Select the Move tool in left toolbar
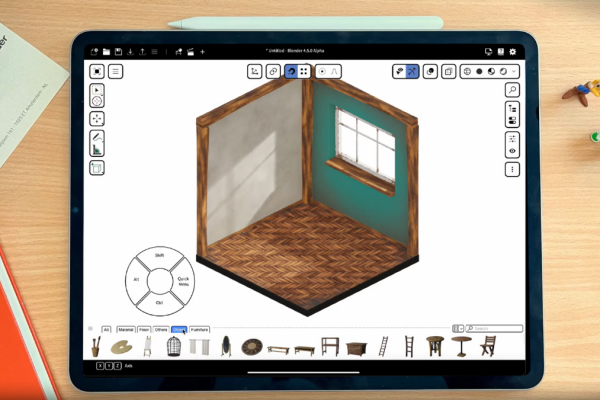 97,117
